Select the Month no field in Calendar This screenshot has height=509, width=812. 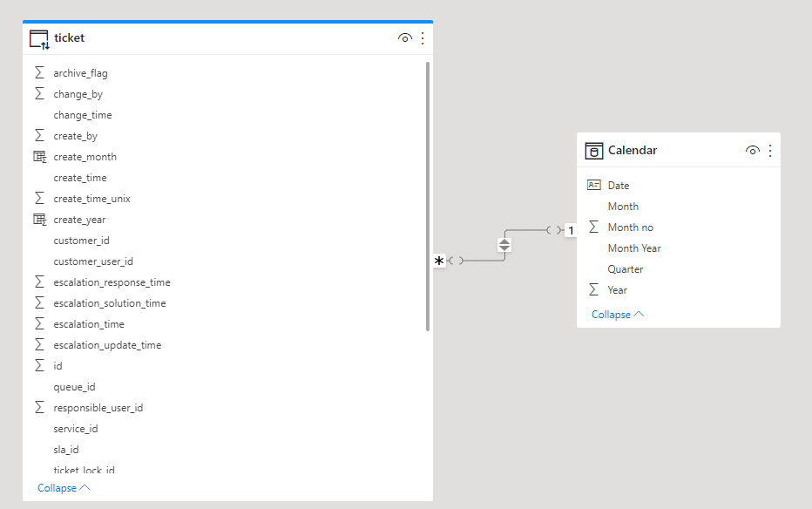point(630,227)
